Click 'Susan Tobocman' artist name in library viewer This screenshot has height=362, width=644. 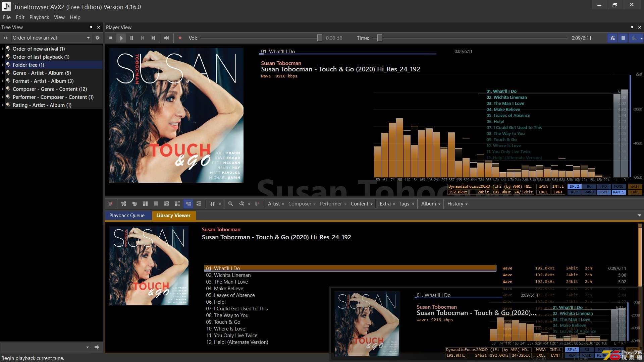pos(221,230)
